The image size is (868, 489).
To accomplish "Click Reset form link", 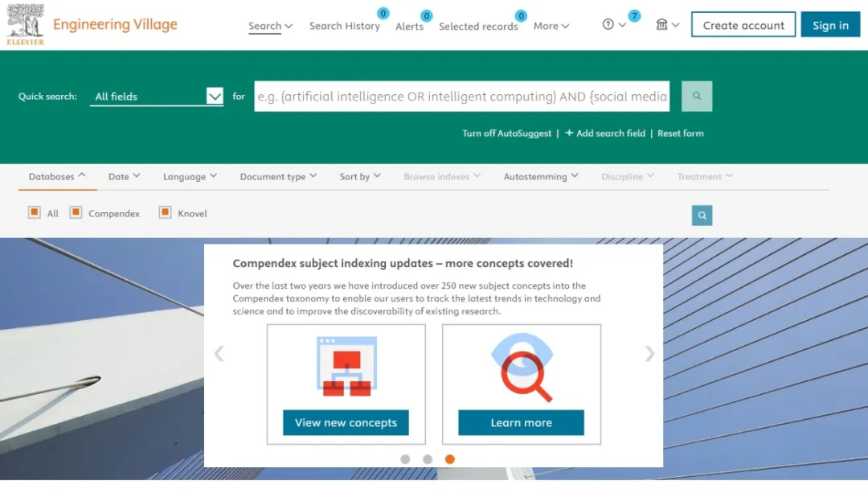I will (681, 133).
